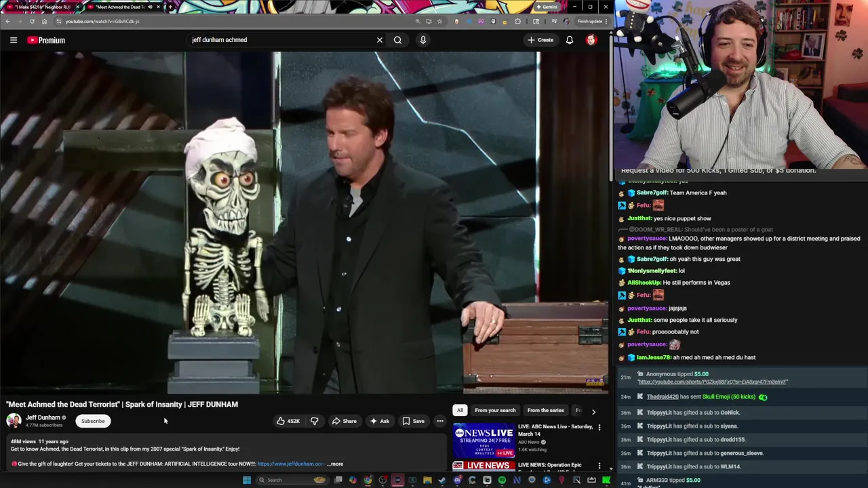Open the green Kick app on taskbar
868x488 pixels.
click(606, 480)
